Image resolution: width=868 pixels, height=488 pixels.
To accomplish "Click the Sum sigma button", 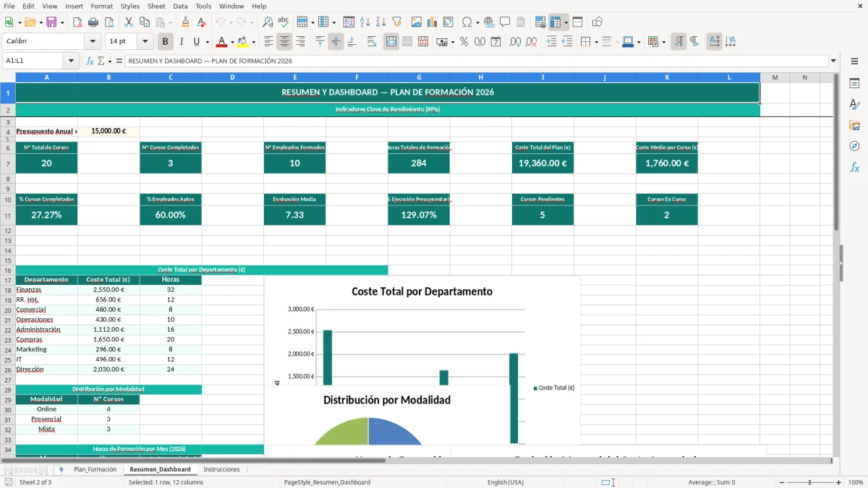I will (101, 61).
